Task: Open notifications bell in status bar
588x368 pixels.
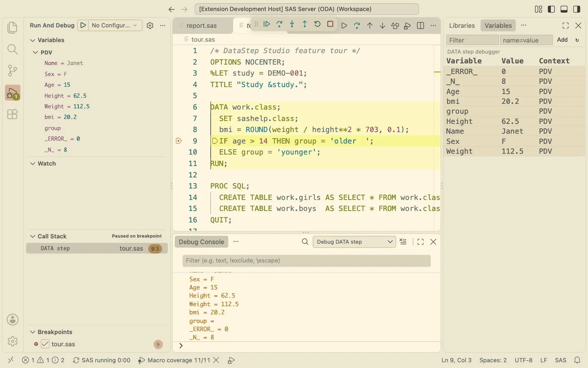Action: (577, 360)
